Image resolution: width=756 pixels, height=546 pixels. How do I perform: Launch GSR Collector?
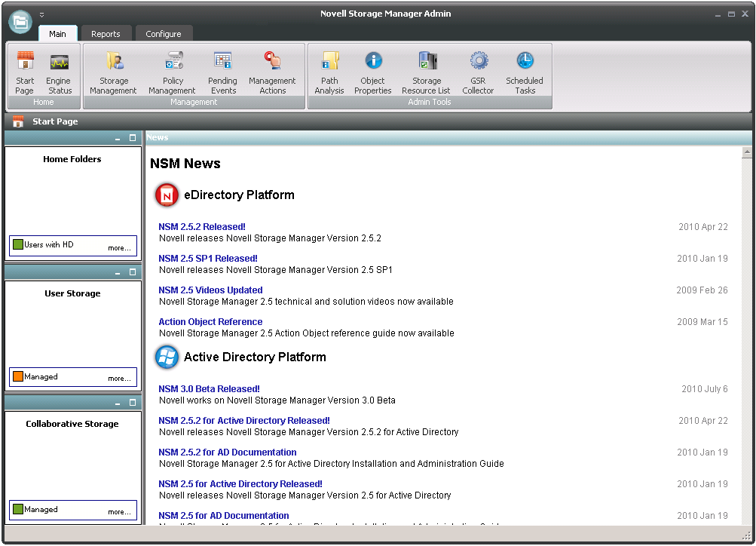(479, 72)
